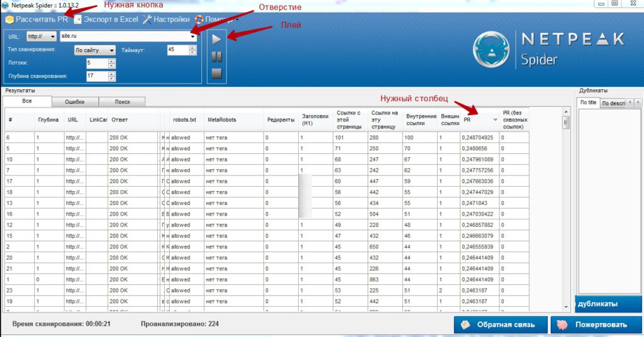Click Экспорт в Excel in the toolbar
Screen dimensions: 644x337
pyautogui.click(x=106, y=19)
